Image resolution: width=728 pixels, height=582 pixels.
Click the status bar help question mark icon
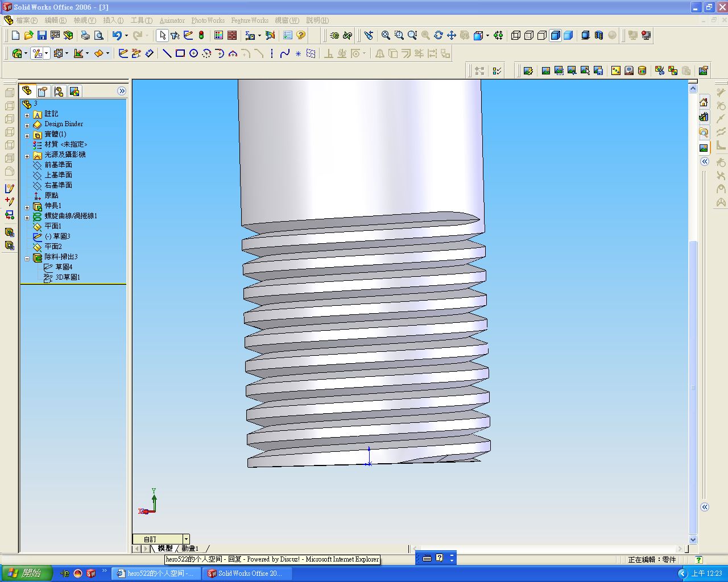pos(699,560)
